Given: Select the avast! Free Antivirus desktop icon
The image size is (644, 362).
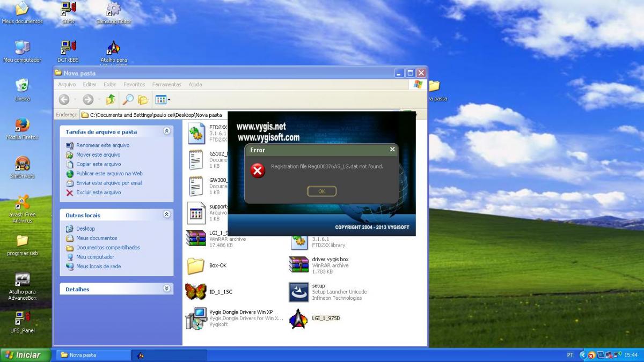Looking at the screenshot, I should click(x=22, y=202).
